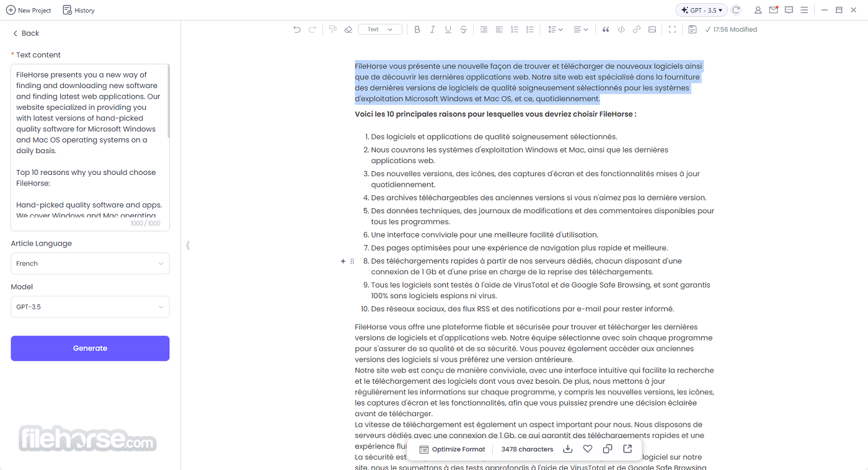This screenshot has width=868, height=470.
Task: Click list item 'Des réseaux sociaux, des flux RSS'
Action: point(523,309)
